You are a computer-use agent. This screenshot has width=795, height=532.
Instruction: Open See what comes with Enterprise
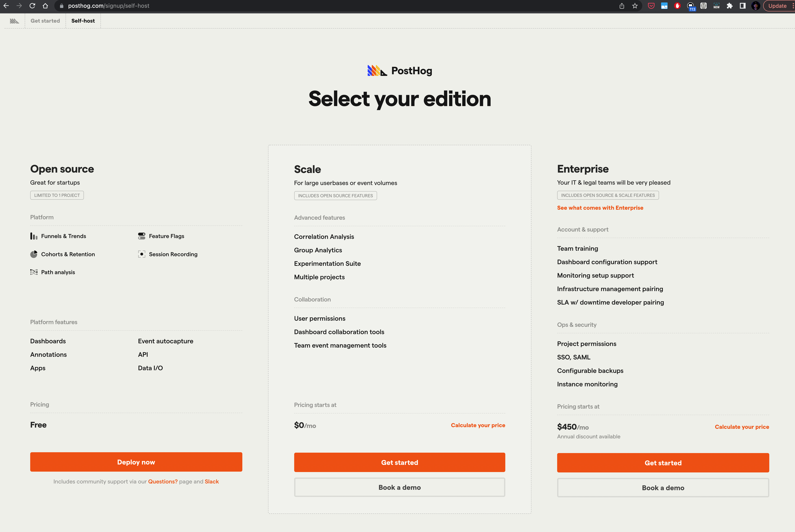coord(600,208)
